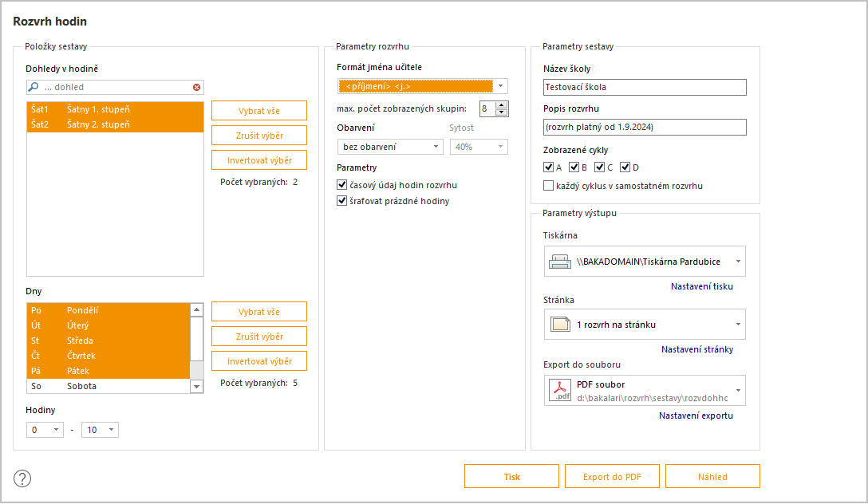Click Invertovat výběr for Dohledy list
Viewport: 868px width, 504px height.
(259, 160)
